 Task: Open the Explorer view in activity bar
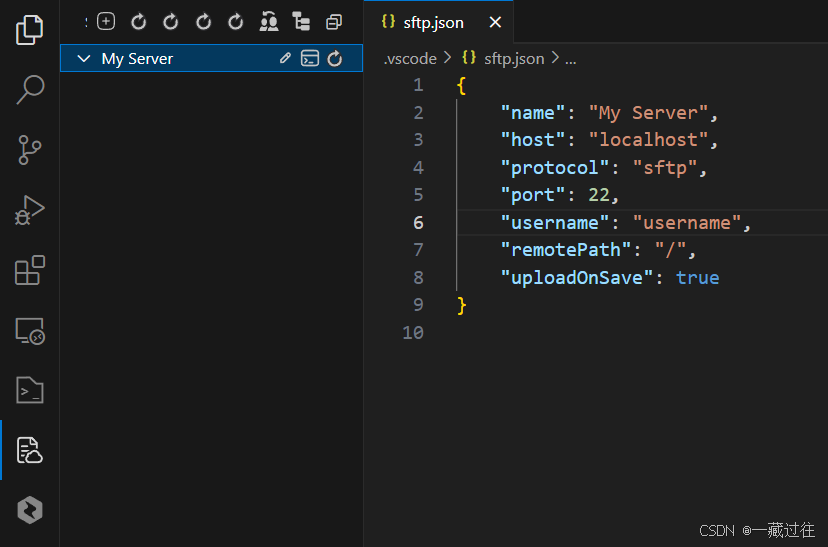pos(30,30)
